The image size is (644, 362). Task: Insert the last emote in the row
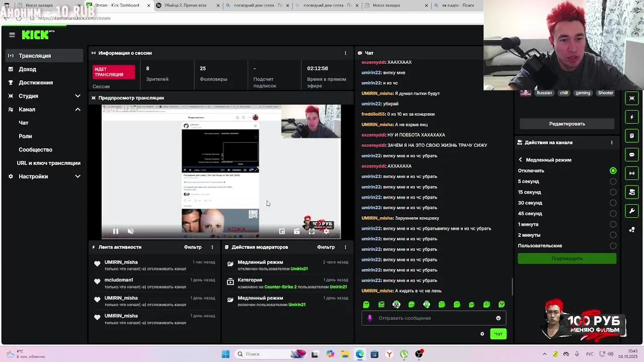[x=502, y=304]
